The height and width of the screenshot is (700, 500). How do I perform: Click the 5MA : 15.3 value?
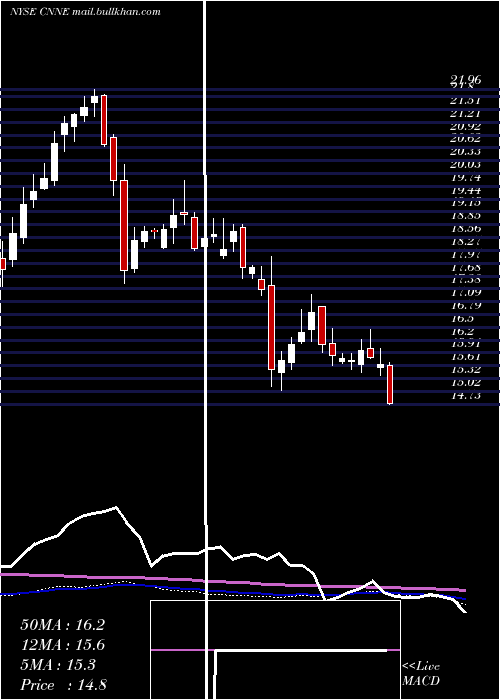point(58,665)
